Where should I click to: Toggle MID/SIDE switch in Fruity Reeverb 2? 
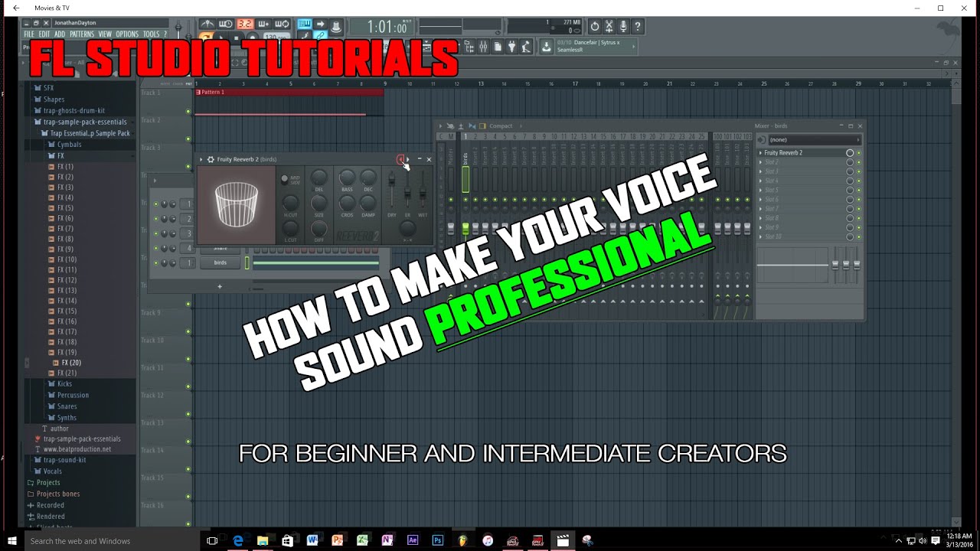285,179
